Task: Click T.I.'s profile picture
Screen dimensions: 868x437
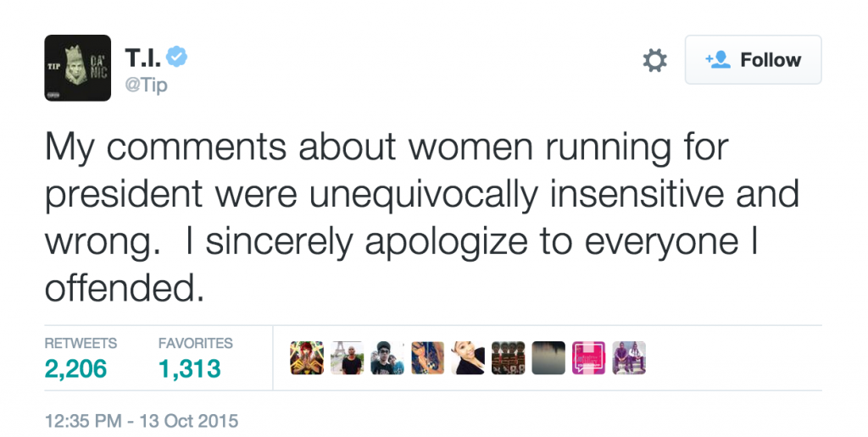Action: [x=78, y=68]
